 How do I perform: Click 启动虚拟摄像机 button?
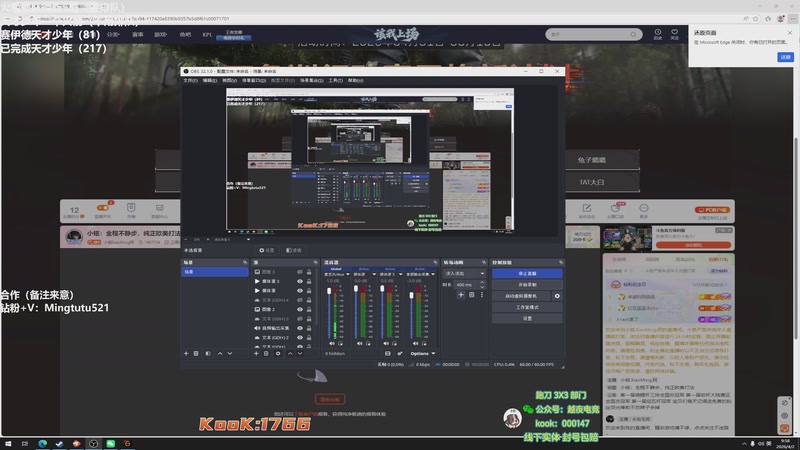(x=521, y=296)
